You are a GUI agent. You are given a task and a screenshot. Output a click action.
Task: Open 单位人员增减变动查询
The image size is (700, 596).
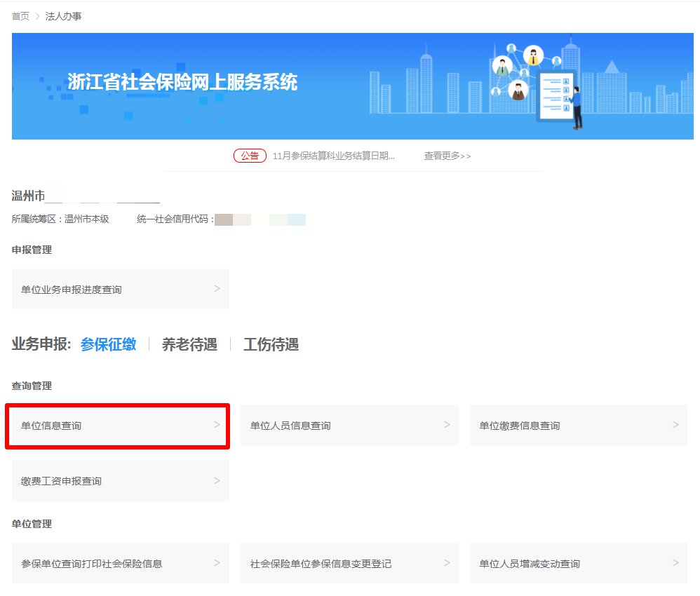[578, 563]
